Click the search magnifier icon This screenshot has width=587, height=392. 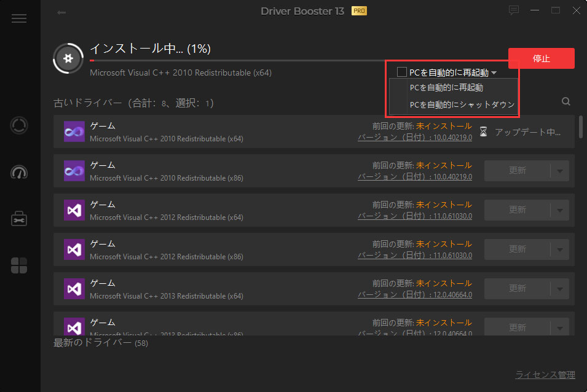[566, 101]
